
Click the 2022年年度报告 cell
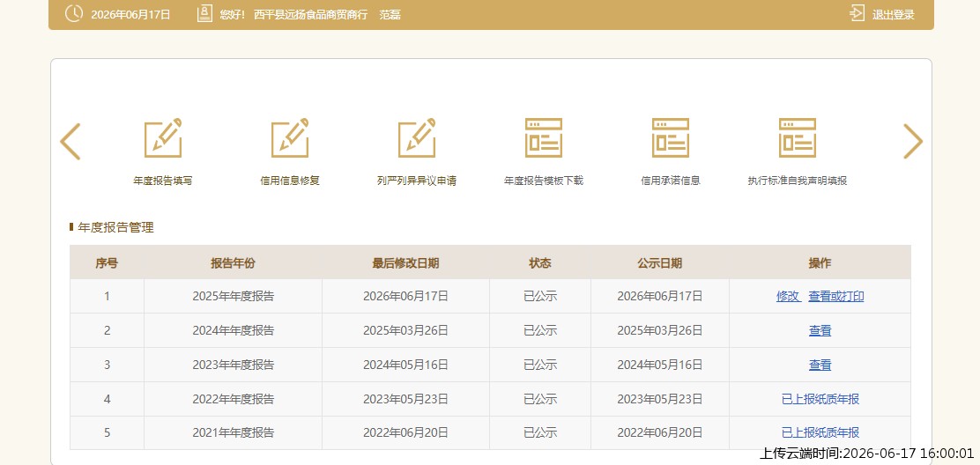click(234, 399)
